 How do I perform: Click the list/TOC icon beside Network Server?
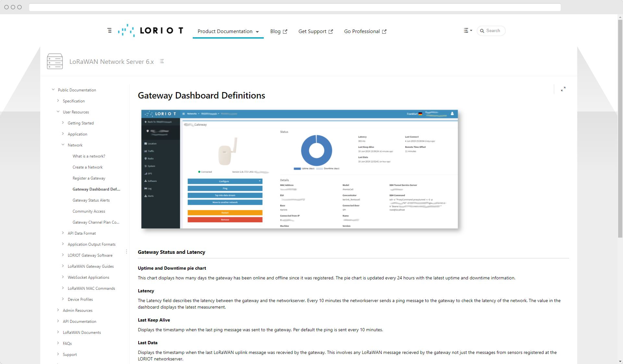tap(162, 61)
